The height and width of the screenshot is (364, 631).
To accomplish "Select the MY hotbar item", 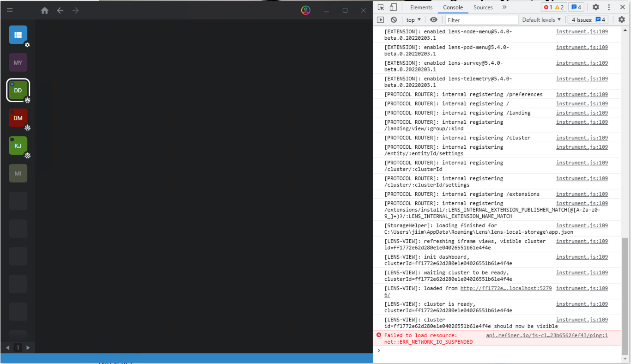I will (18, 62).
